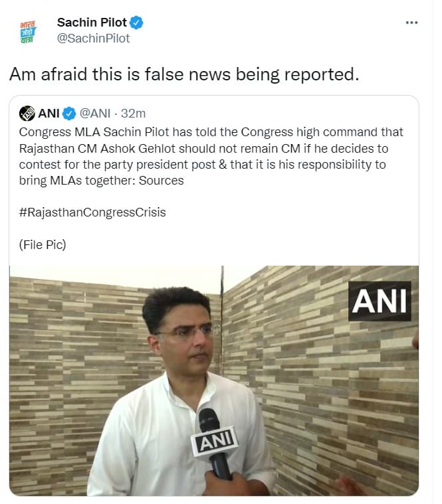Screen dimensions: 442x504
Task: Click ANI's round avatar in quoted tweet
Action: point(27,113)
